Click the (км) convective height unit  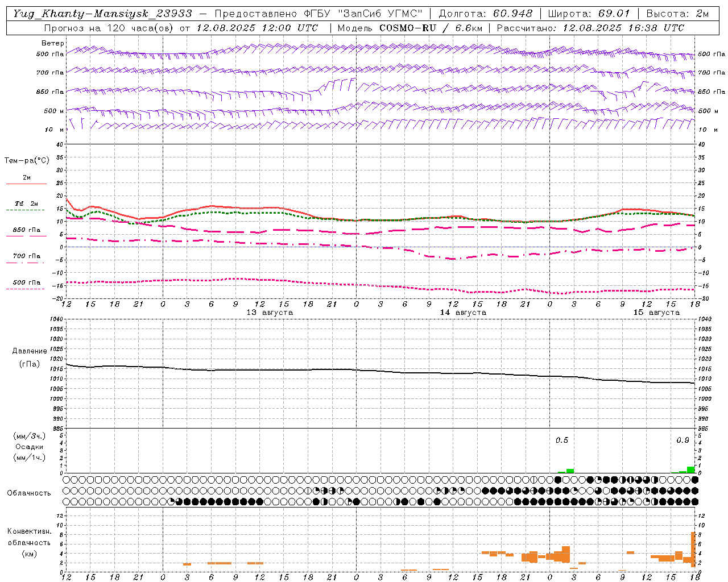pos(30,554)
